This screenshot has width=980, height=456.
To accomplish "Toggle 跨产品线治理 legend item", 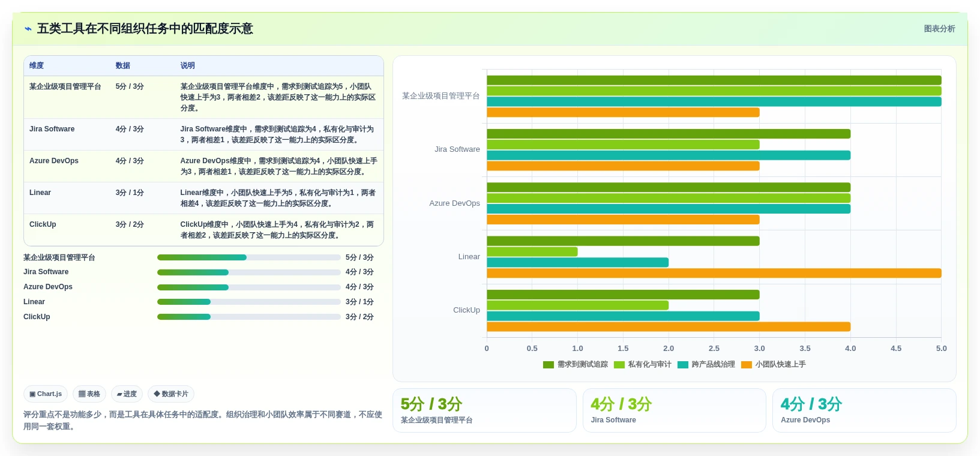I will pyautogui.click(x=706, y=364).
